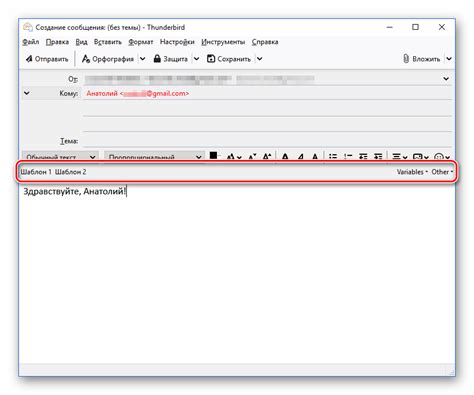The image size is (474, 395).
Task: Click the Анатолий recipient address field
Action: pos(267,93)
